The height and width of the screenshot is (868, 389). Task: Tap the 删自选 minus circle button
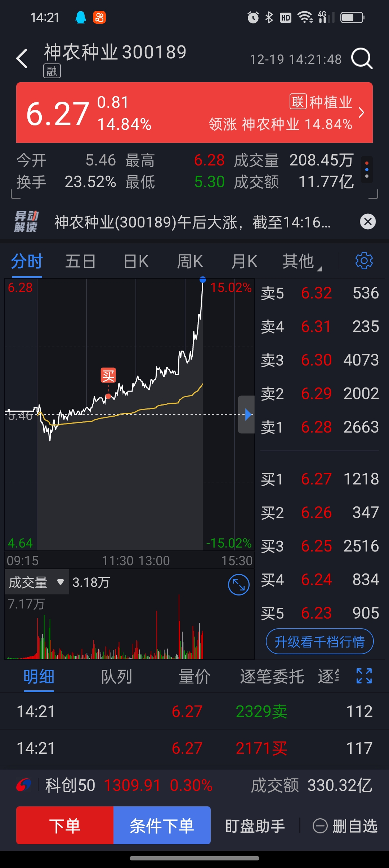[345, 826]
